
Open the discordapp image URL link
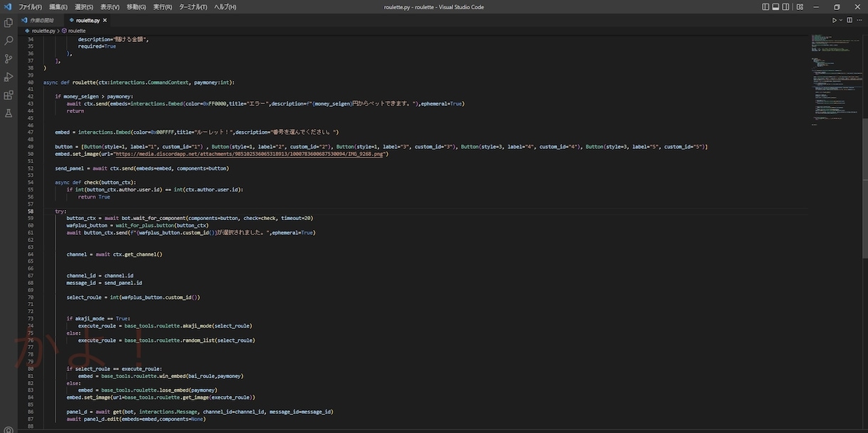click(x=249, y=154)
